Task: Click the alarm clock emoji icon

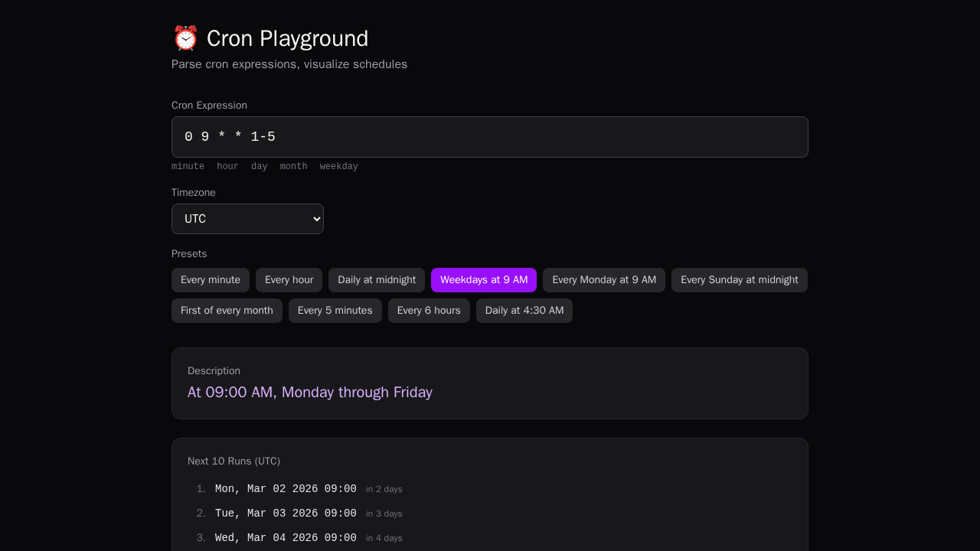Action: point(185,37)
